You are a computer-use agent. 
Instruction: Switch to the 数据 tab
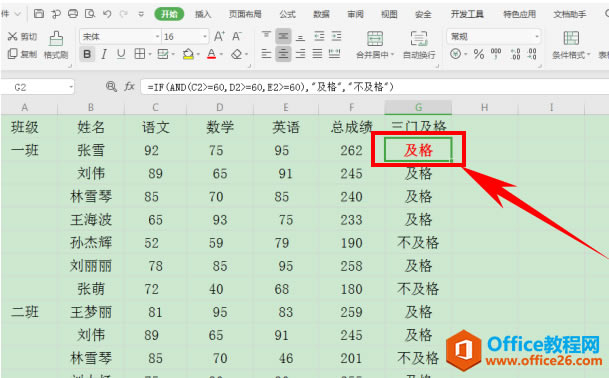(x=321, y=14)
